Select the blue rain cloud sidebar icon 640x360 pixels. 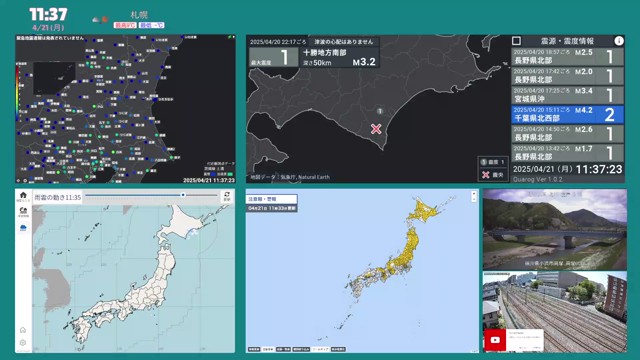point(23,228)
